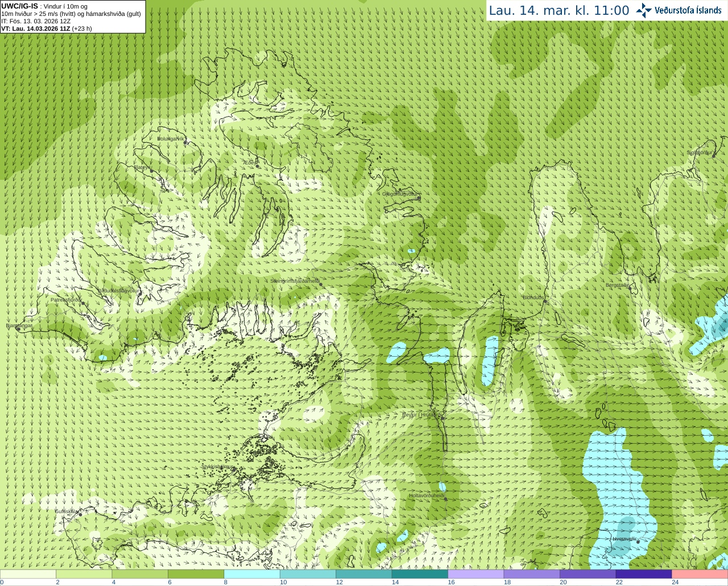Click legend value '12' on the scale
The image size is (728, 586).
coord(339,582)
